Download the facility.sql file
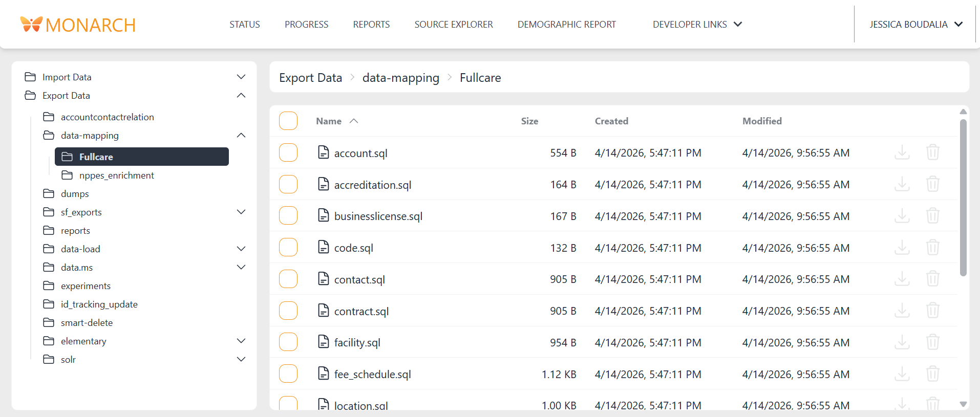 (x=902, y=342)
